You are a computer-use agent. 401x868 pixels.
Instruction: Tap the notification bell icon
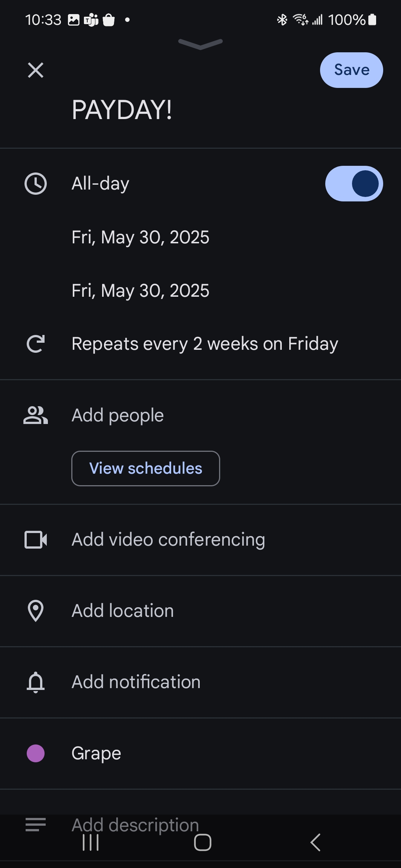click(x=36, y=682)
